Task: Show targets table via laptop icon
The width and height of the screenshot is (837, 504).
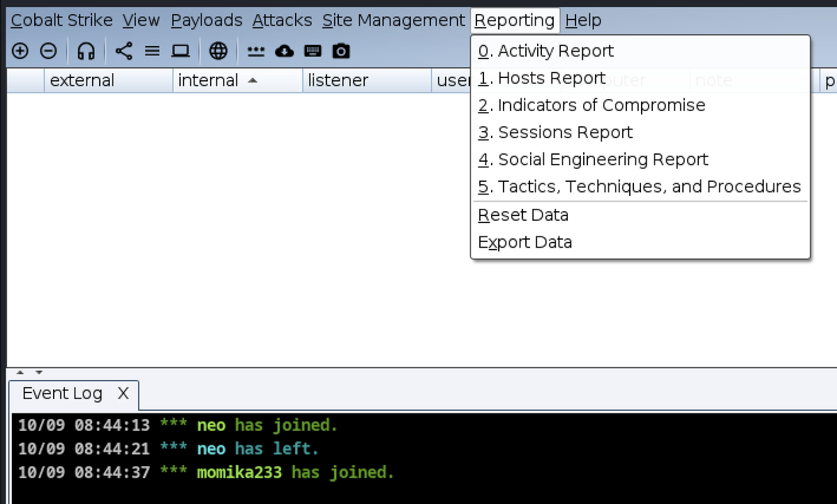Action: coord(181,51)
